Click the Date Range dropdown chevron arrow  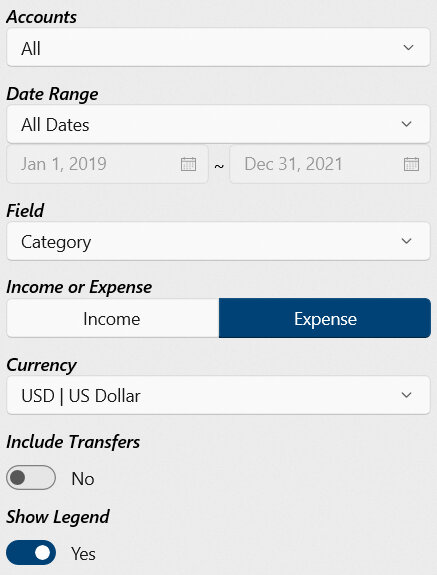(x=406, y=124)
